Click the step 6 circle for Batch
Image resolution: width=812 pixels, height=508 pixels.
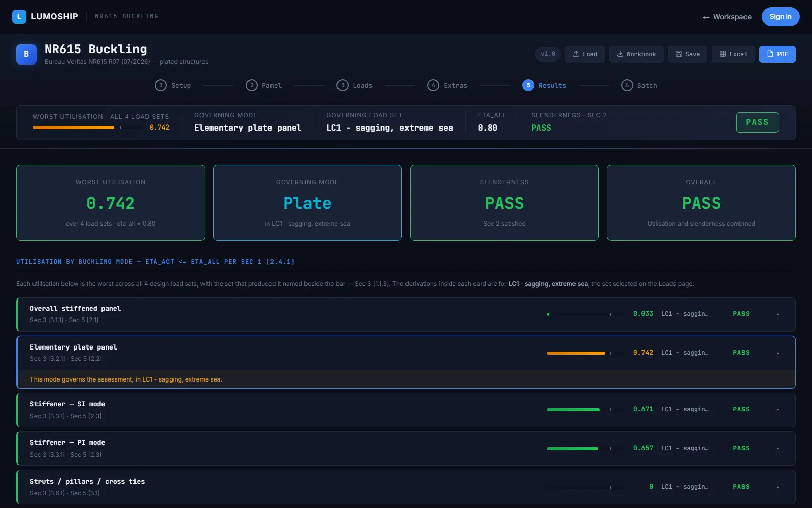click(x=627, y=85)
